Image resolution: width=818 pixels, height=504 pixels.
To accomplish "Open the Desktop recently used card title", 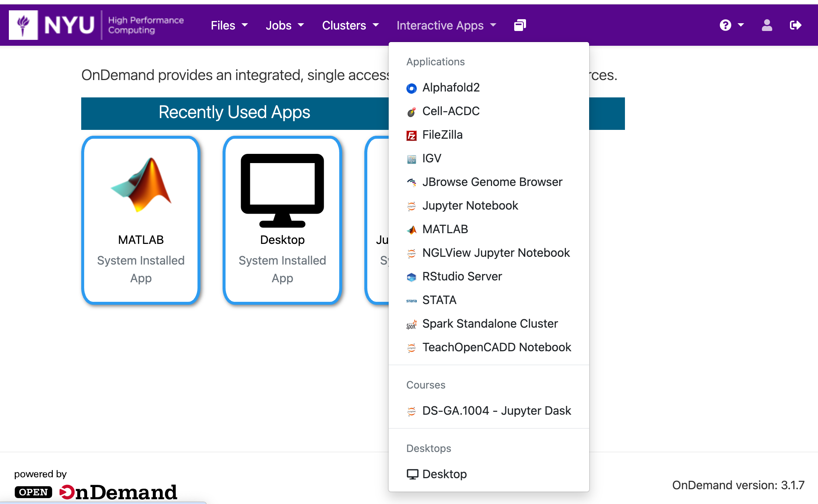I will pos(282,240).
